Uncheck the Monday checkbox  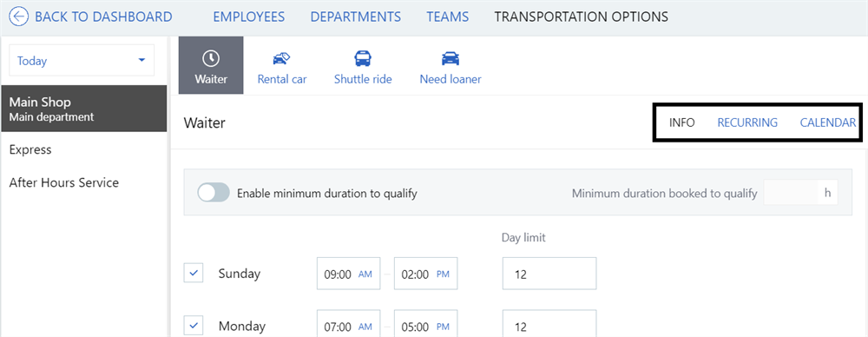coord(194,326)
